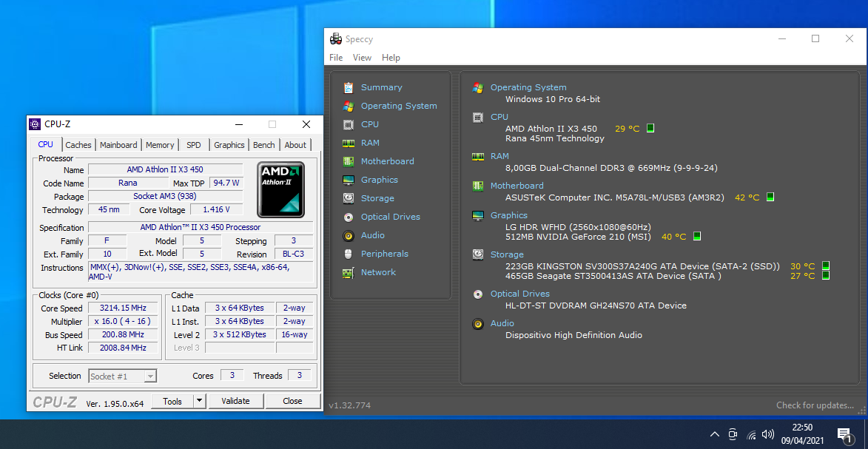Click the RAM stick icon in Speccy sidebar
The image size is (868, 449).
pos(349,143)
